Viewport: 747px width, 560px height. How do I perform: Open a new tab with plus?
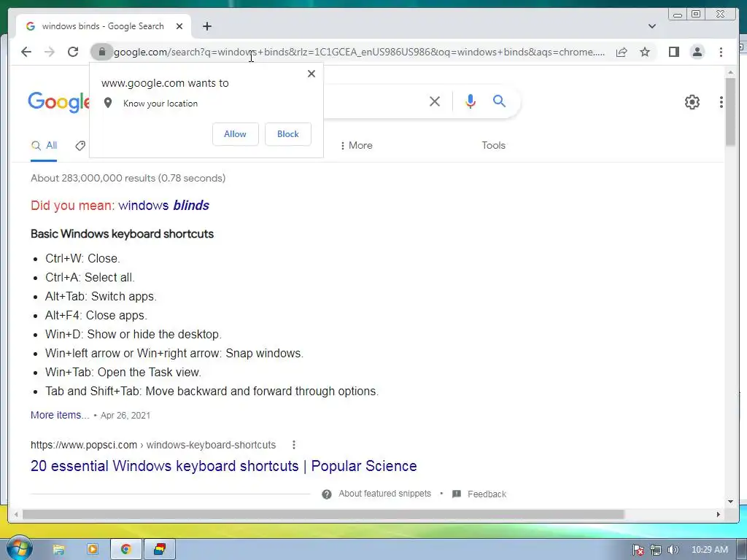(x=206, y=26)
